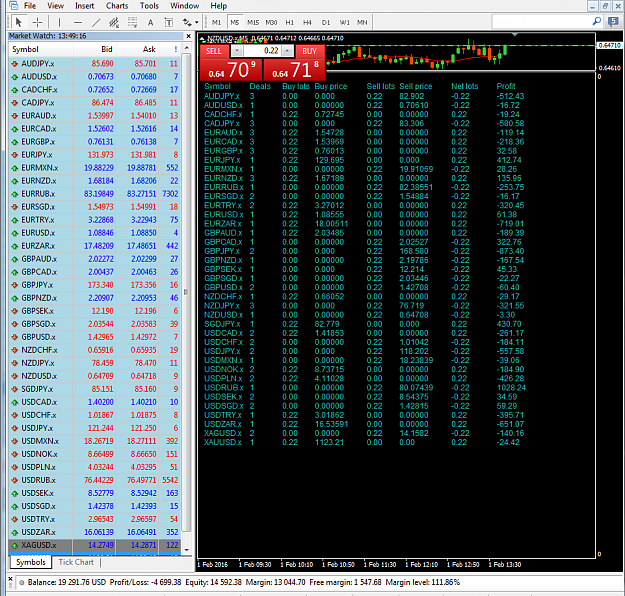
Task: Open the File menu
Action: click(30, 6)
